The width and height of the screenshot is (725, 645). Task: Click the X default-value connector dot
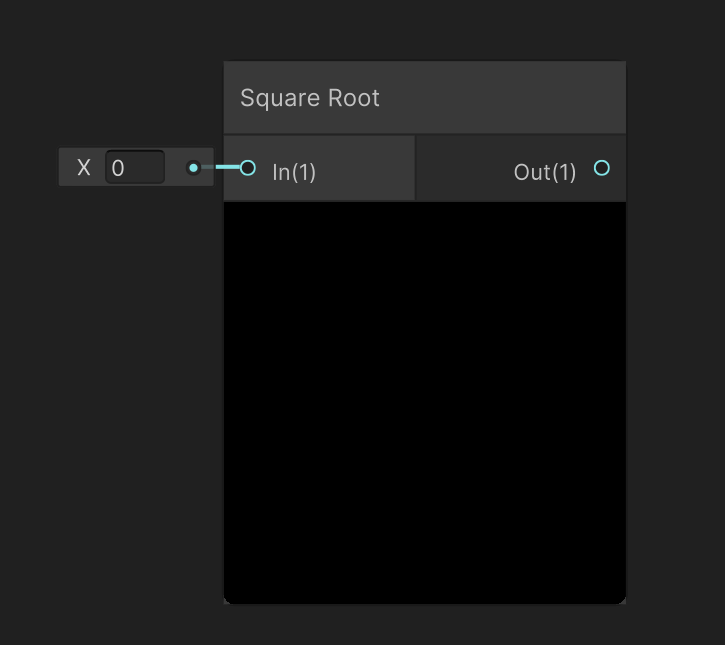point(194,168)
